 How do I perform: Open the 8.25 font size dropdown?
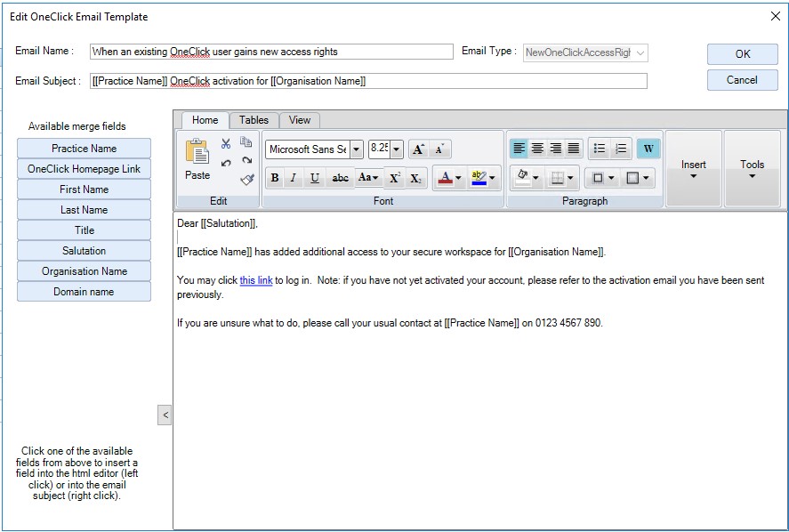coord(396,149)
